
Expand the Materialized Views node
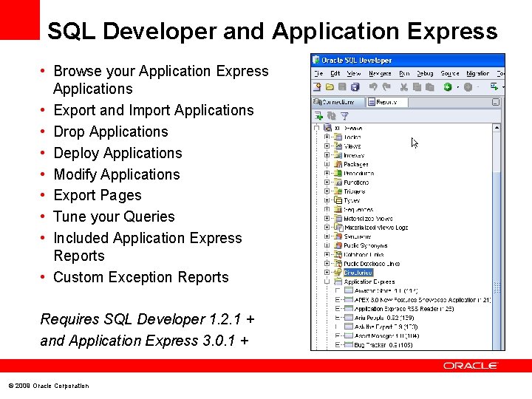click(327, 218)
